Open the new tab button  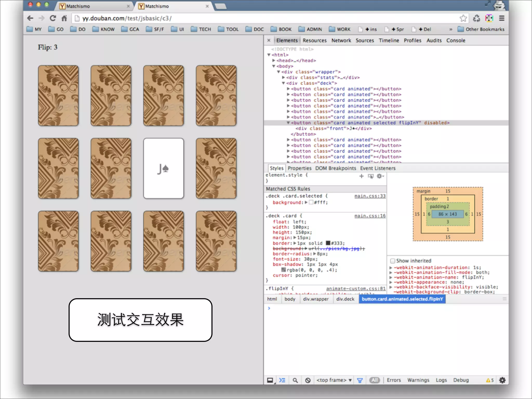click(x=220, y=6)
